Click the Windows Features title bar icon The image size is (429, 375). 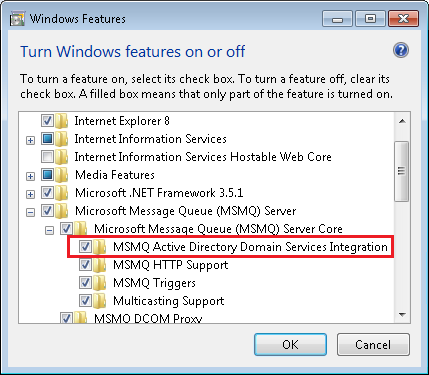(x=17, y=19)
